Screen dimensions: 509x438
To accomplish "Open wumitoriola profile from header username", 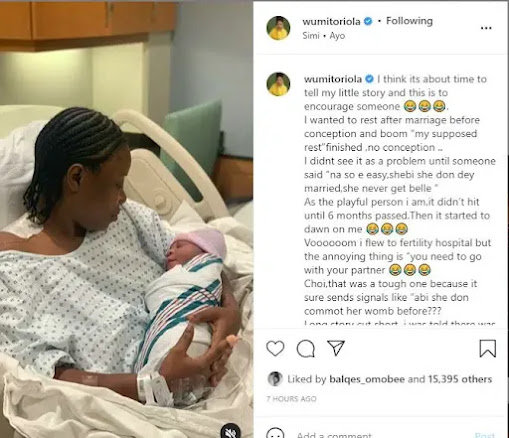I will pos(331,22).
